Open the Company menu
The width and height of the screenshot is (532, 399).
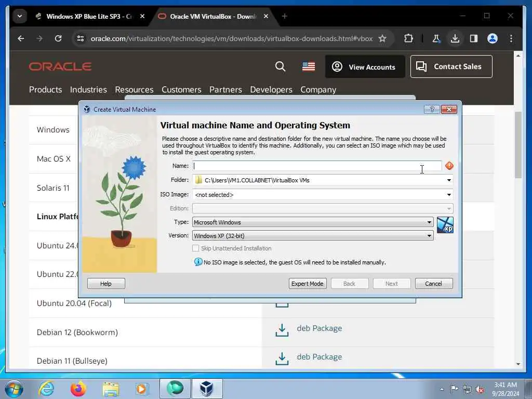(x=318, y=89)
